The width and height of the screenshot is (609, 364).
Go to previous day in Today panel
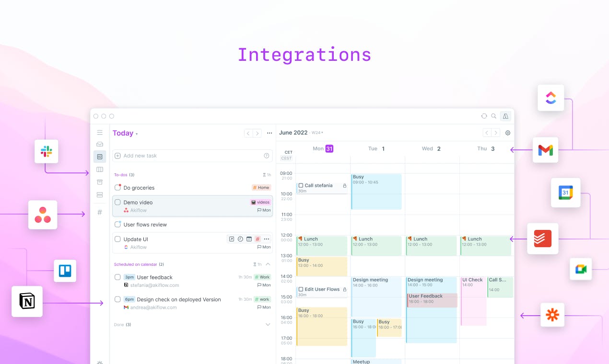tap(248, 133)
